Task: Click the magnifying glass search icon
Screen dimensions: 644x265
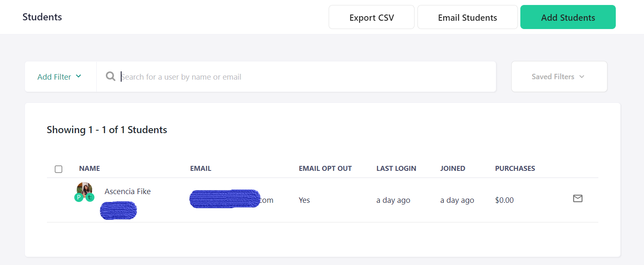Action: tap(110, 77)
